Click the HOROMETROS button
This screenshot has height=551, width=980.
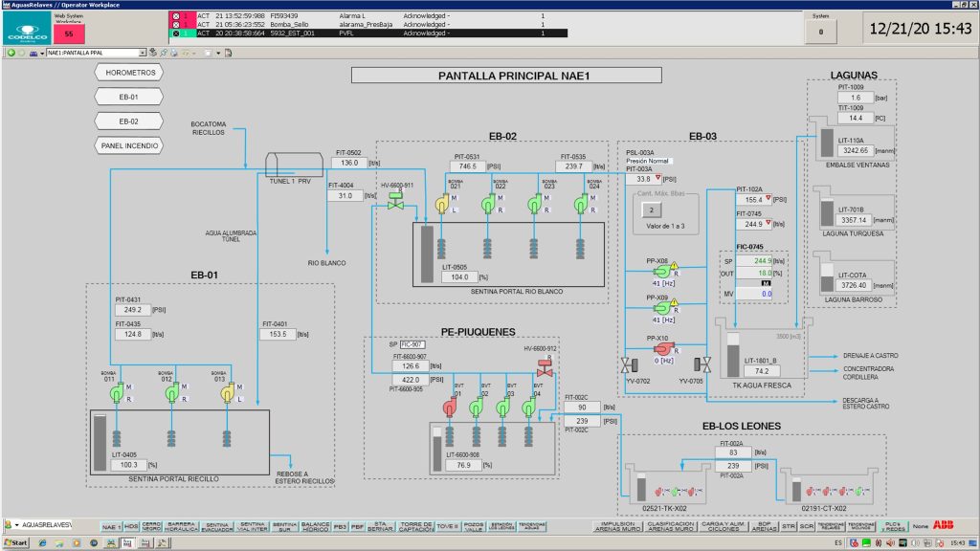129,72
